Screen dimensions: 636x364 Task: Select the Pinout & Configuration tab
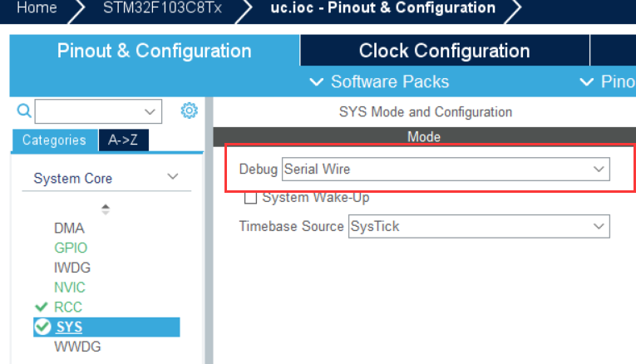pos(154,51)
